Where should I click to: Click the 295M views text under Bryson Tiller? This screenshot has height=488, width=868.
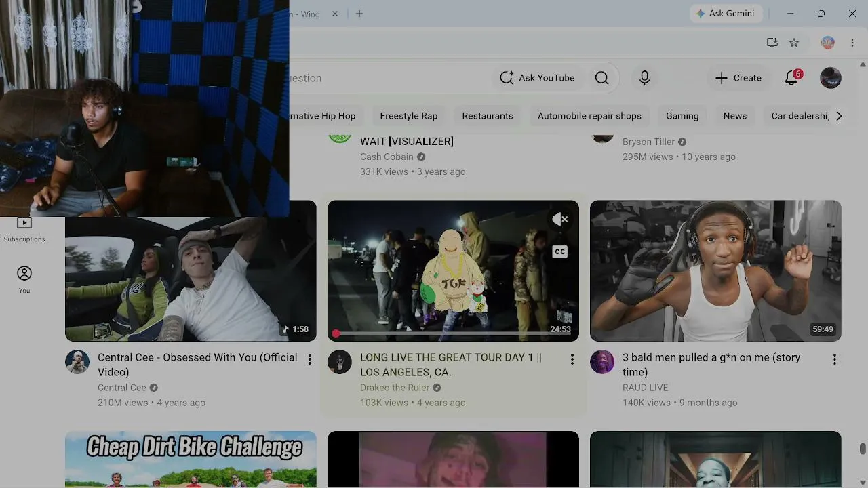[x=648, y=157]
